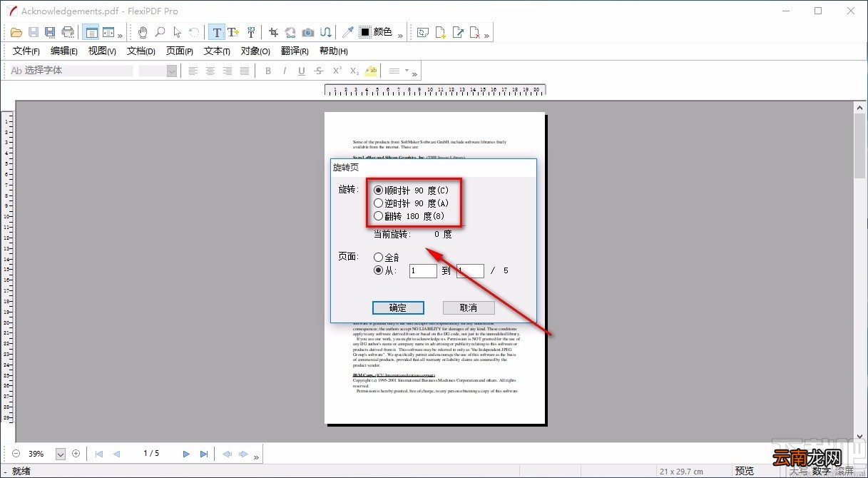Open the zoom percentage dropdown
Screen dimensions: 868x478
[61, 454]
